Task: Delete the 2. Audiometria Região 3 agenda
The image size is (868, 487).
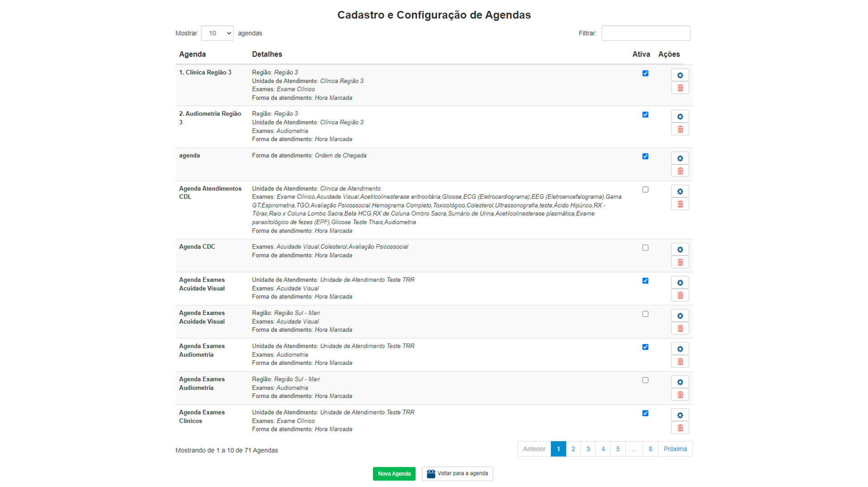Action: click(x=679, y=130)
